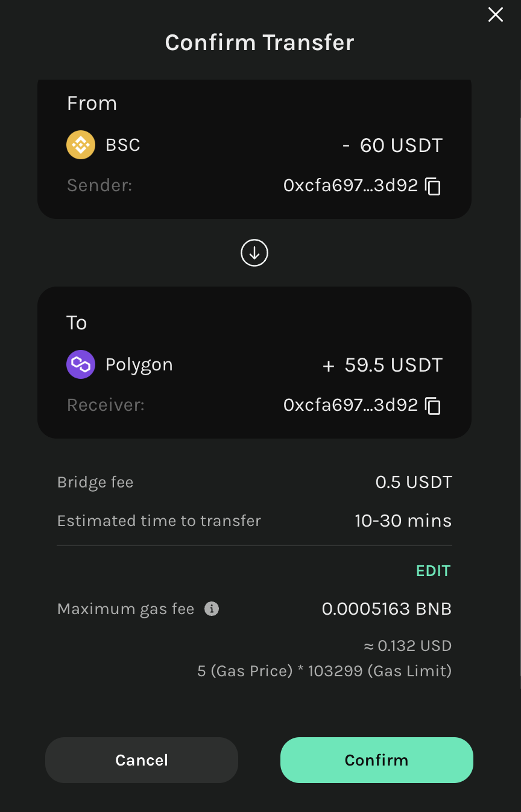Close the Confirm Transfer dialog
The width and height of the screenshot is (521, 812).
pos(496,15)
